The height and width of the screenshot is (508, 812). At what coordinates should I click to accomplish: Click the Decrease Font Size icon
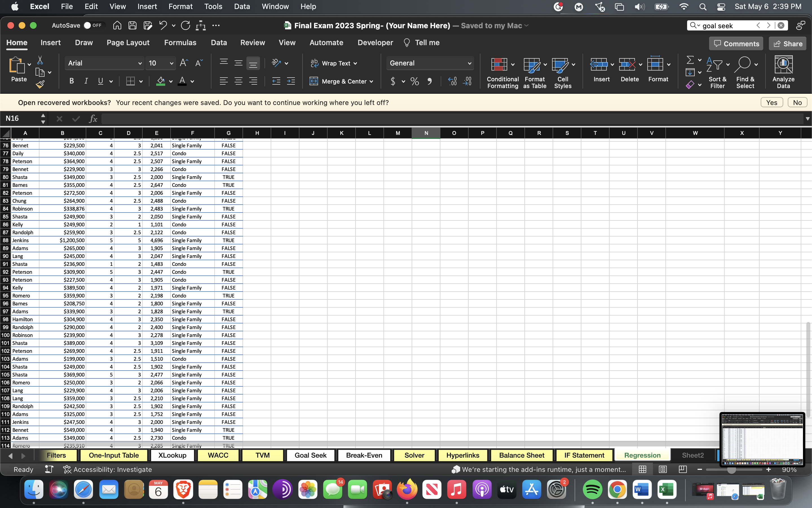pos(199,63)
